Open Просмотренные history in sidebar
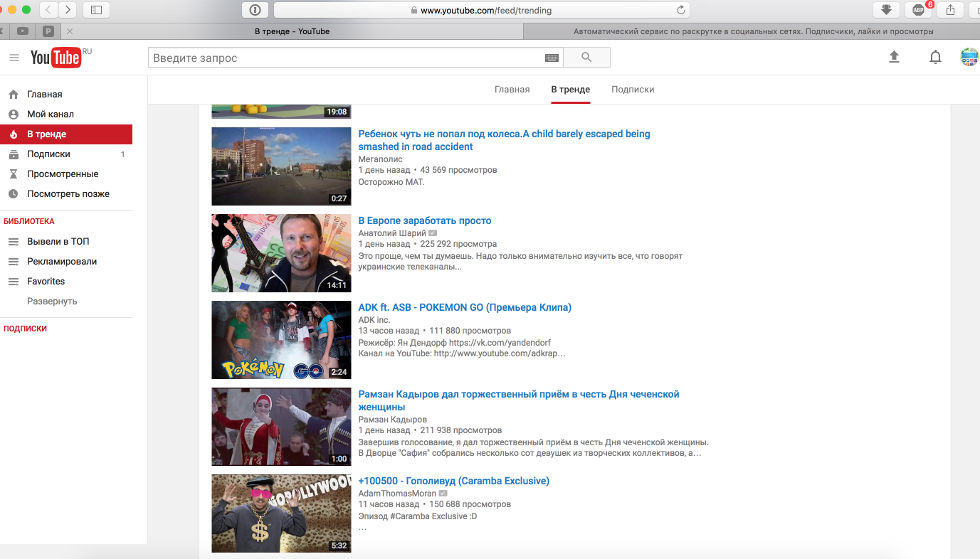The height and width of the screenshot is (559, 980). click(66, 174)
